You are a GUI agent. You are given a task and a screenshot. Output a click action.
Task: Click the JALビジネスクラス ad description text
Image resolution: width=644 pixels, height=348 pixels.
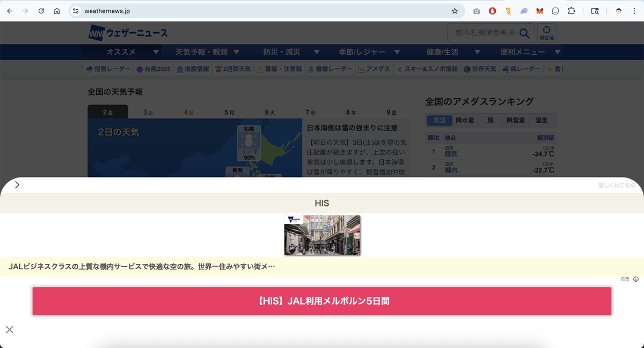(x=142, y=266)
